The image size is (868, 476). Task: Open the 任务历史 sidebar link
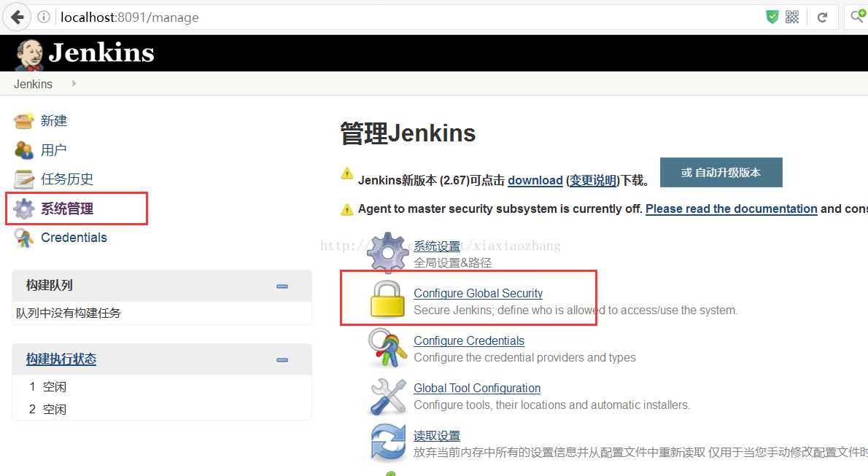coord(67,179)
